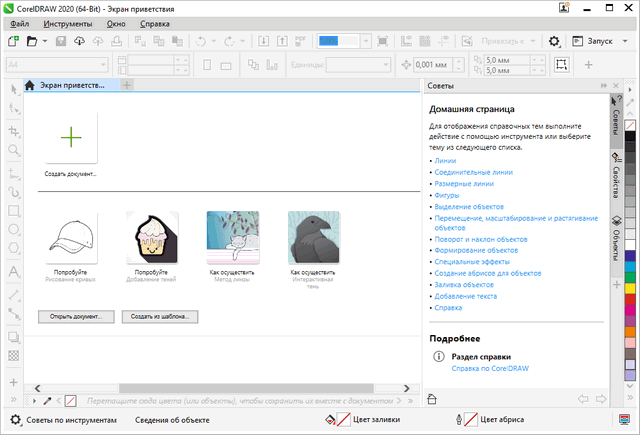This screenshot has width=640, height=435.
Task: Pick the red swatch in color palette
Action: pyautogui.click(x=630, y=297)
